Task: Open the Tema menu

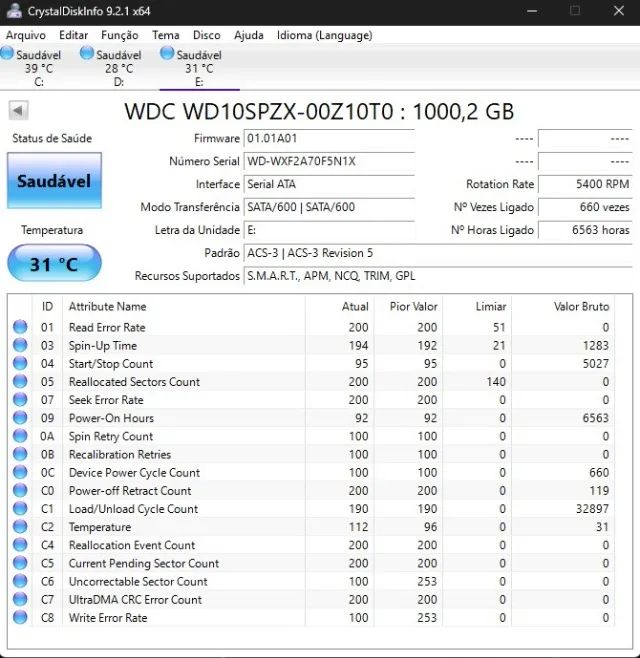Action: coord(166,35)
